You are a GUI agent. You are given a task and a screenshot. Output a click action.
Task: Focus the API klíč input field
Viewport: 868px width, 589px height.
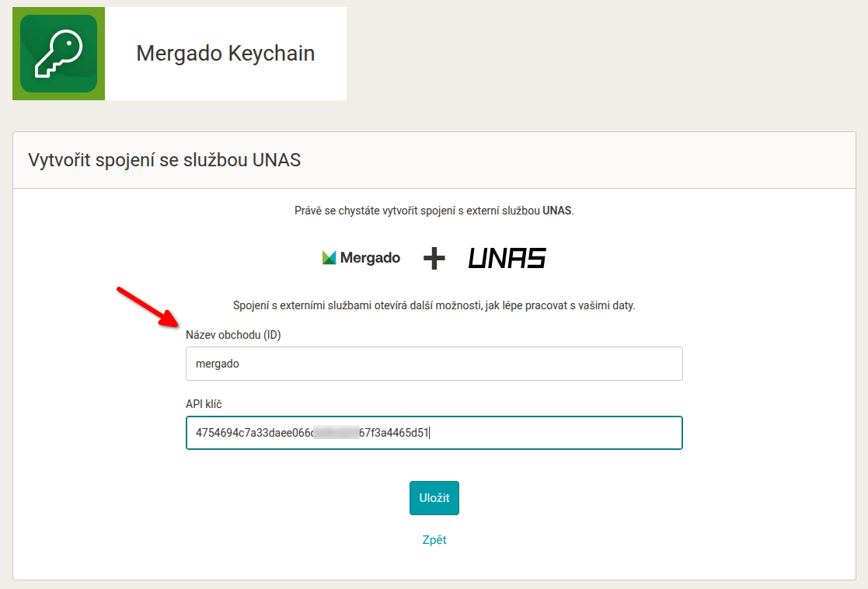pyautogui.click(x=434, y=433)
